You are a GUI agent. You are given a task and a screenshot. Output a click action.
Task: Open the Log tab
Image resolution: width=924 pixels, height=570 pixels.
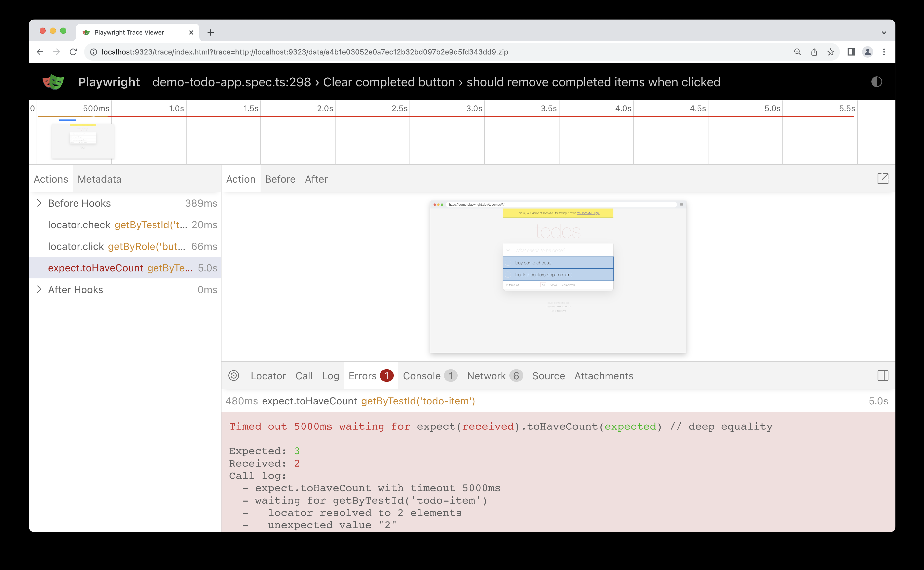(330, 376)
